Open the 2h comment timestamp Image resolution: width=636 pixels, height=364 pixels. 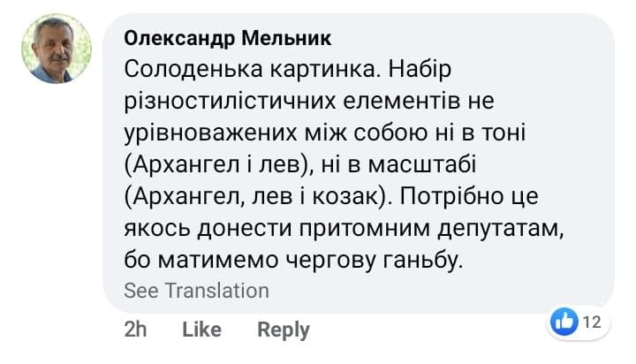(x=135, y=330)
